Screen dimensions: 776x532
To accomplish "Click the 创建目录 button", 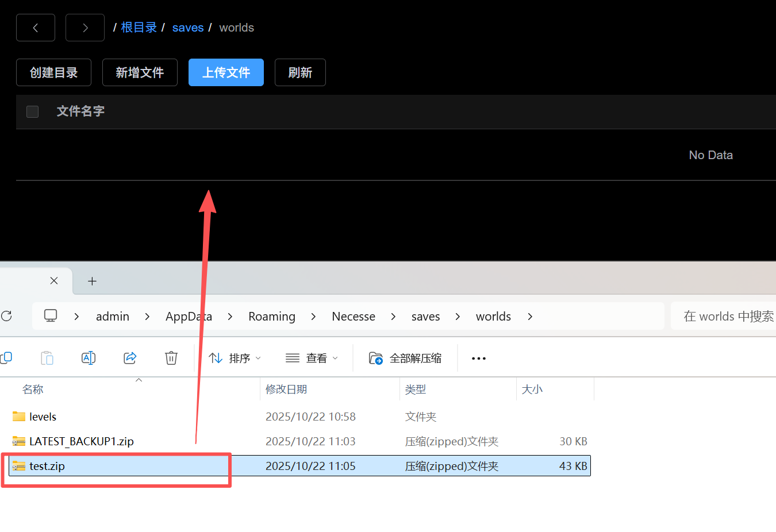I will tap(53, 72).
